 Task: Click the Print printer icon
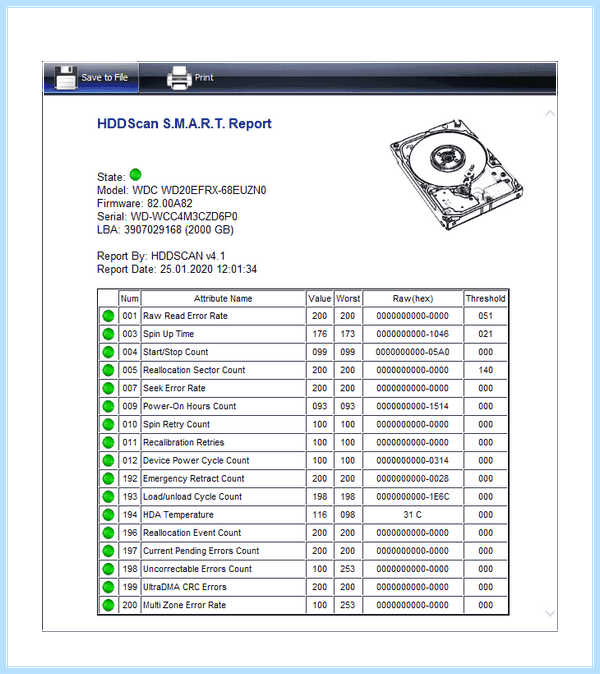click(x=179, y=78)
